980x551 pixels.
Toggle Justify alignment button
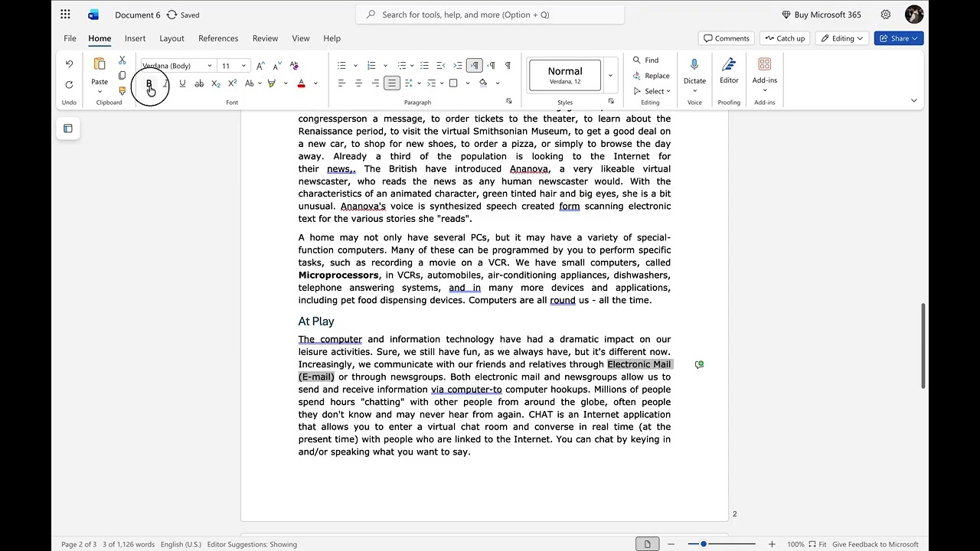[392, 83]
